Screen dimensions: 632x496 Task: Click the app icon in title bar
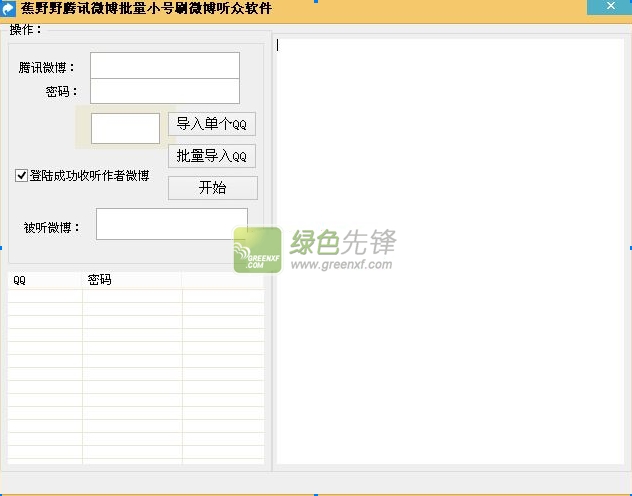click(8, 8)
